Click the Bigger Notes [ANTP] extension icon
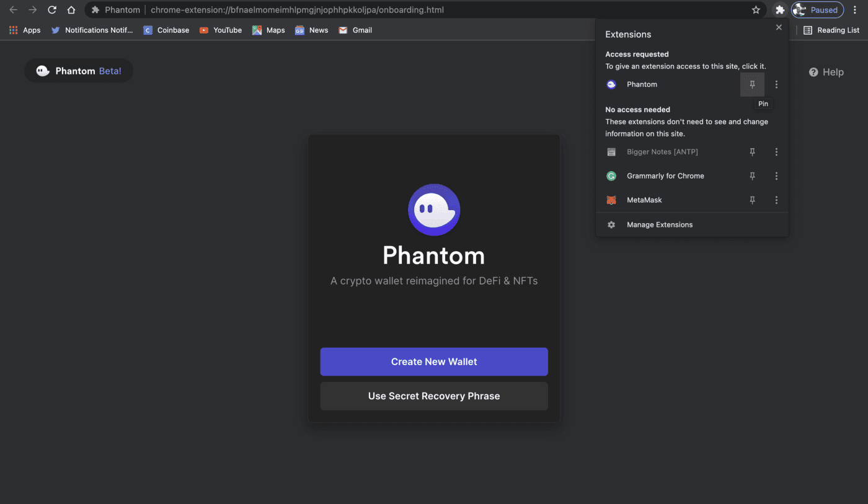 click(x=611, y=151)
